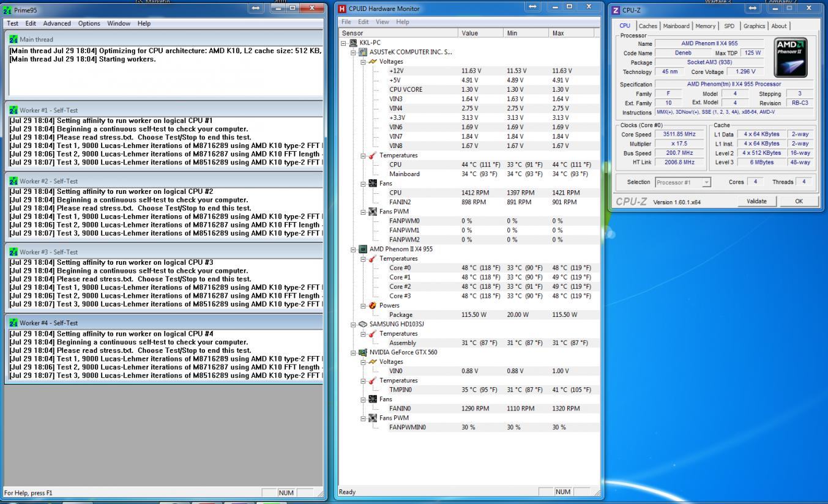Open the Prime95 Advanced menu

[x=57, y=23]
